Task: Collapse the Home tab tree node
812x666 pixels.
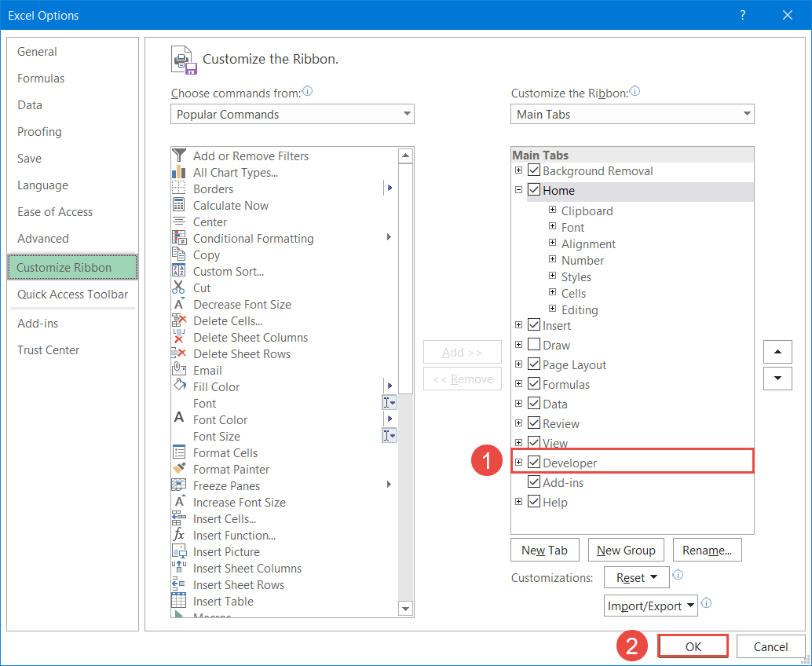Action: (518, 190)
